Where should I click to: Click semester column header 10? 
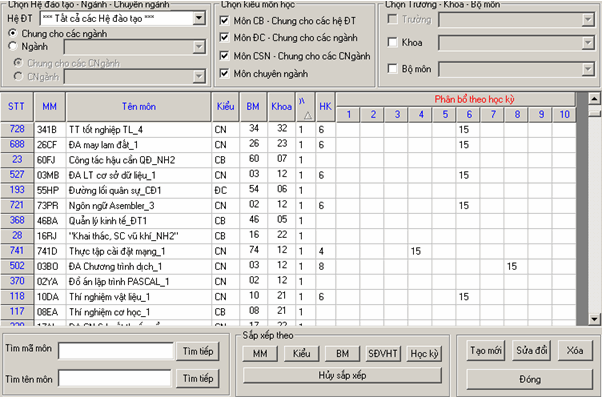click(564, 114)
